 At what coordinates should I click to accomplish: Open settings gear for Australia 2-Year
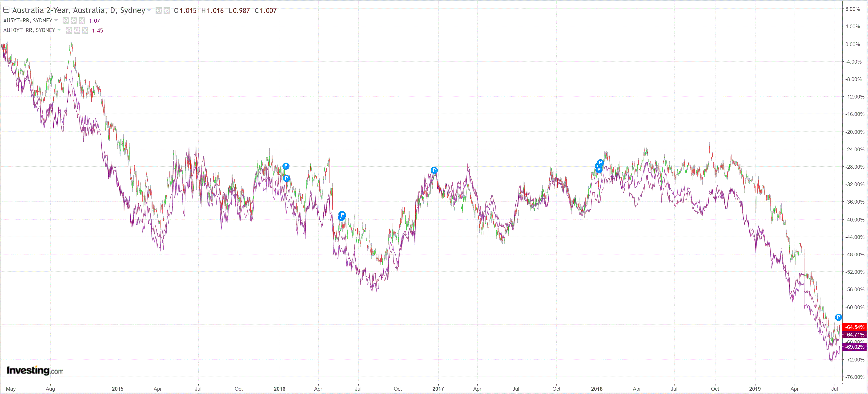(x=167, y=11)
